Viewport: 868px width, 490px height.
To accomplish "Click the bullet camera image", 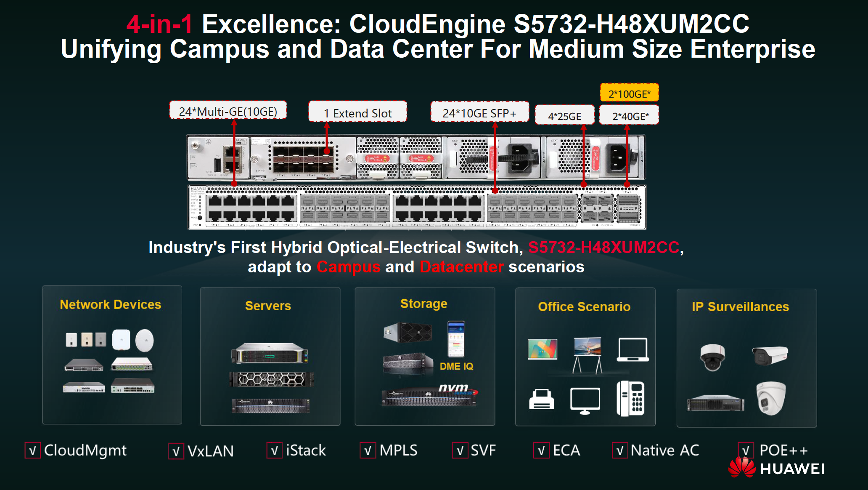I will point(770,355).
